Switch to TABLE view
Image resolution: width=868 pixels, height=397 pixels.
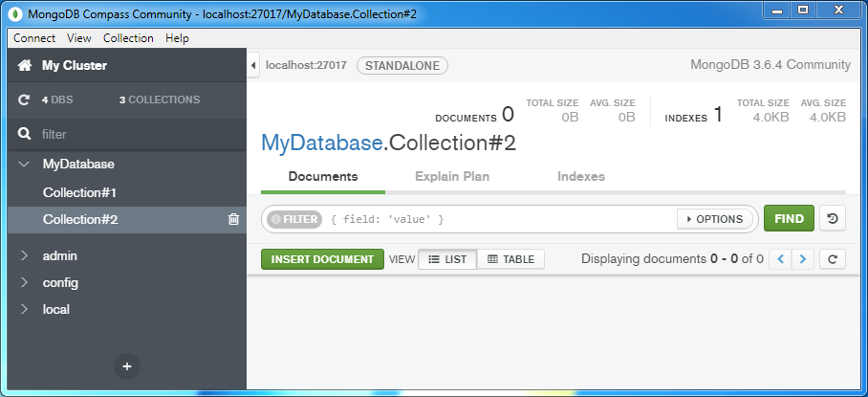[510, 259]
